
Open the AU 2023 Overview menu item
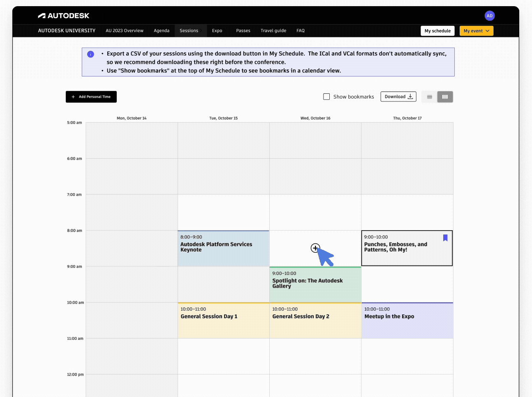pos(125,31)
